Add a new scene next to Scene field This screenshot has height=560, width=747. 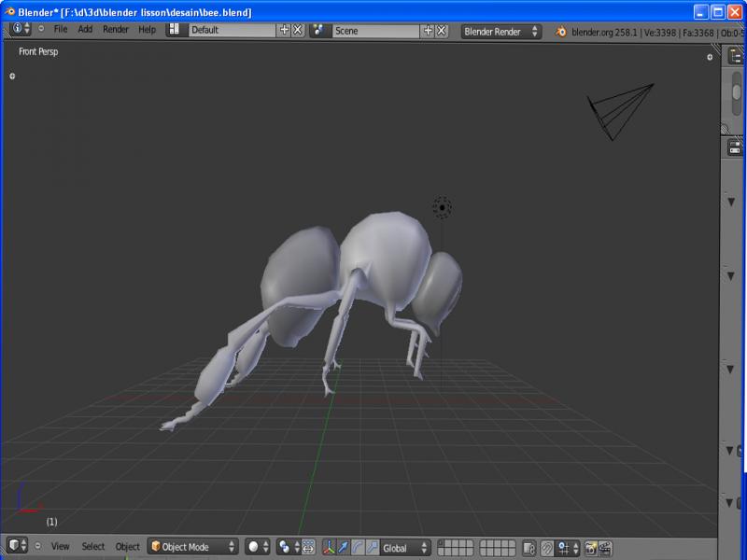tap(428, 31)
